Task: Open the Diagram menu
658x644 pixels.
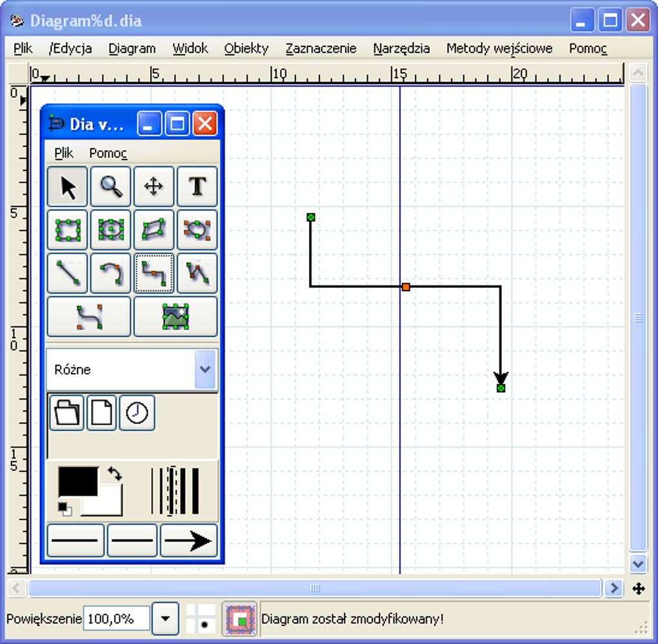Action: [x=132, y=48]
